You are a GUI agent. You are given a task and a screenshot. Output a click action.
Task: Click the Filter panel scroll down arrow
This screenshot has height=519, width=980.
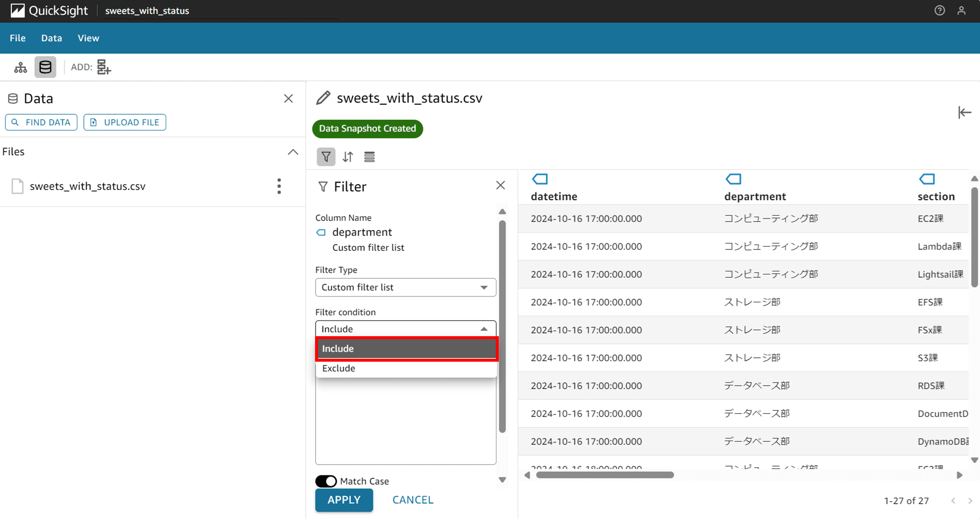(x=502, y=480)
